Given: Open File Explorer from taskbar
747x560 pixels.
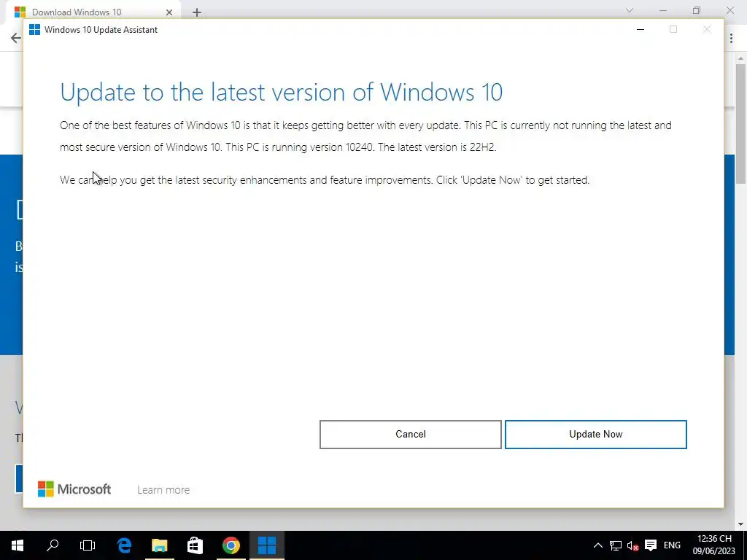Looking at the screenshot, I should click(x=160, y=545).
